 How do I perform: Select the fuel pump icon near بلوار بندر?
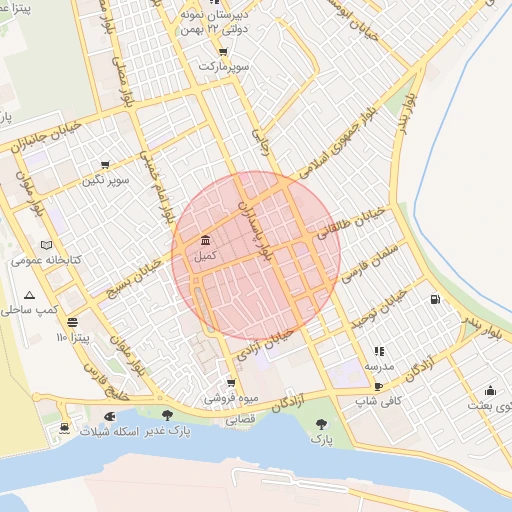[x=435, y=299]
